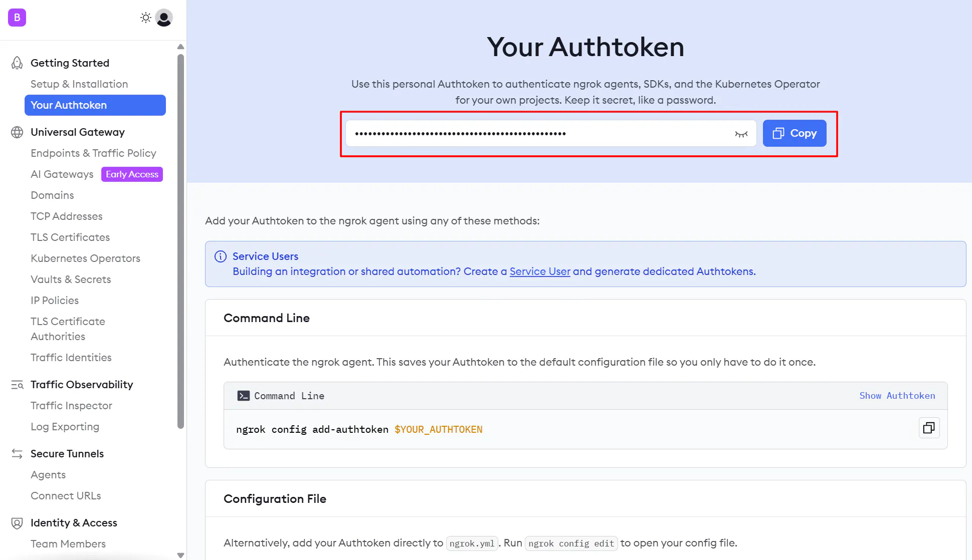Click the Getting Started bell icon
Viewport: 972px width, 560px height.
pos(17,63)
